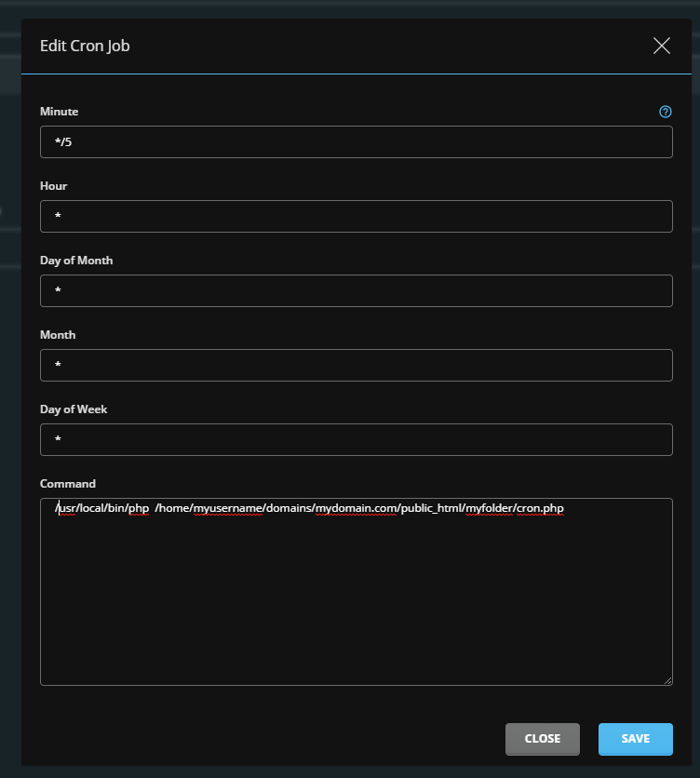Image resolution: width=700 pixels, height=778 pixels.
Task: Click empty area of the Command textarea
Action: (x=356, y=605)
